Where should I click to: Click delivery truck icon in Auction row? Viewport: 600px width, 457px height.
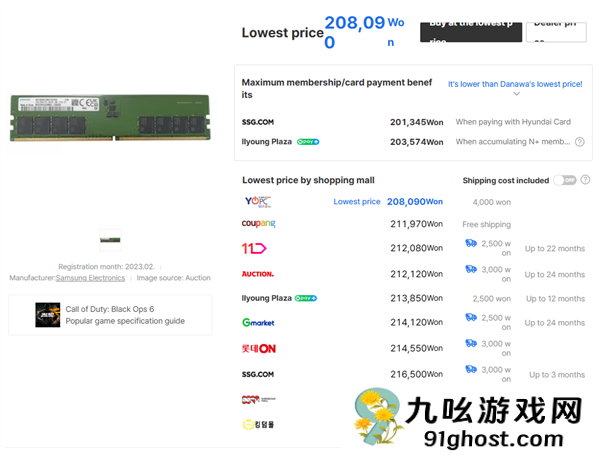(471, 269)
